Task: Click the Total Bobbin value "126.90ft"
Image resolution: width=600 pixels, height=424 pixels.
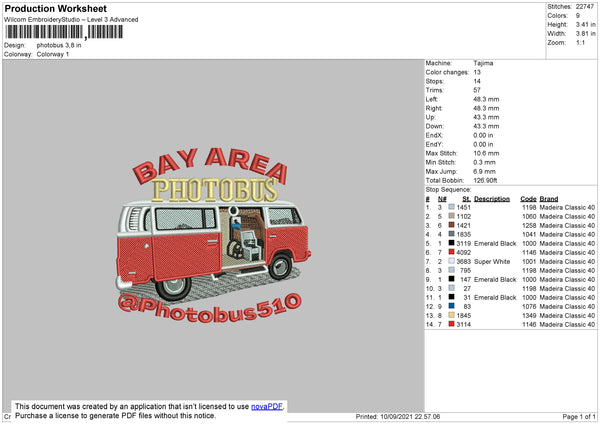Action: coord(485,180)
